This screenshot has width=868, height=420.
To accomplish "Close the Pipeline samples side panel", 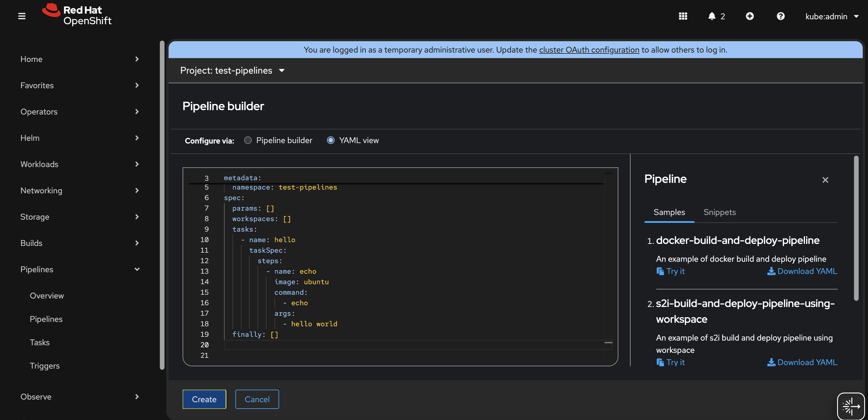I will click(825, 180).
